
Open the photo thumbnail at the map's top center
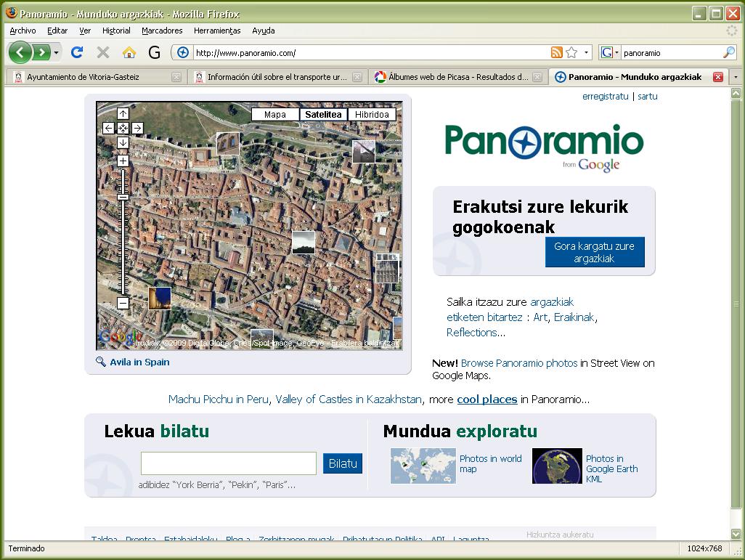click(228, 144)
